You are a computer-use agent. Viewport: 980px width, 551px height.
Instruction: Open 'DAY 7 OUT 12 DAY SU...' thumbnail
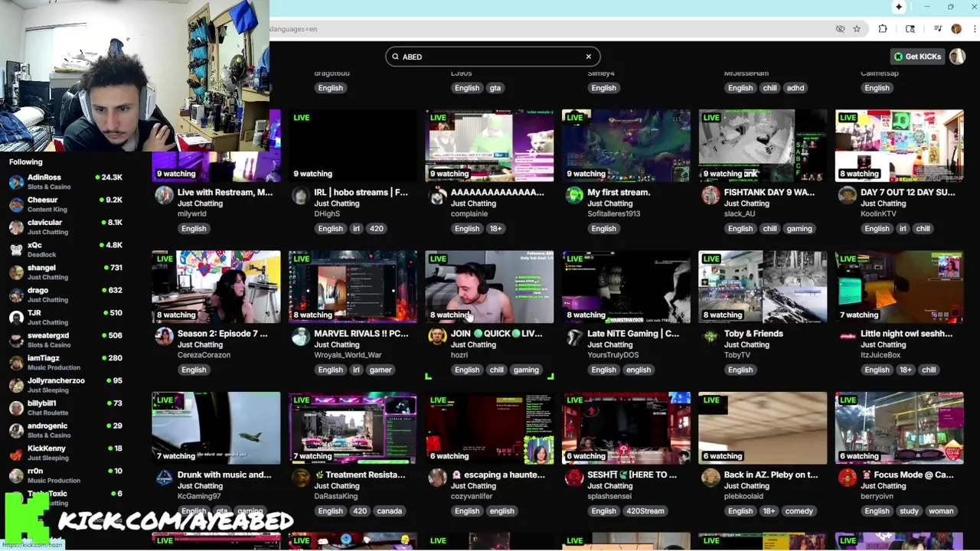pos(900,145)
